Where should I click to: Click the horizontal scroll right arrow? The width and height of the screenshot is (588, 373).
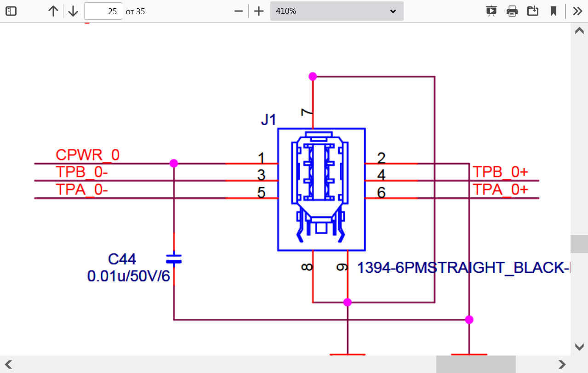[562, 365]
